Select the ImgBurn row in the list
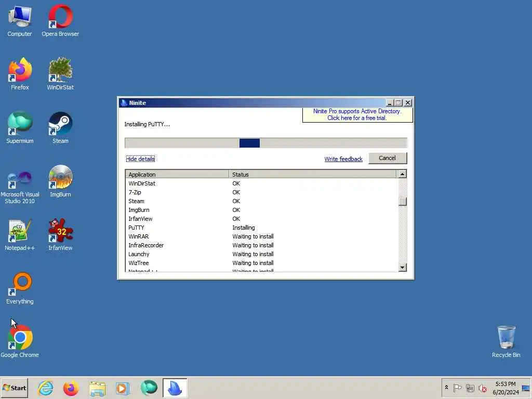The height and width of the screenshot is (399, 532). coord(261,210)
